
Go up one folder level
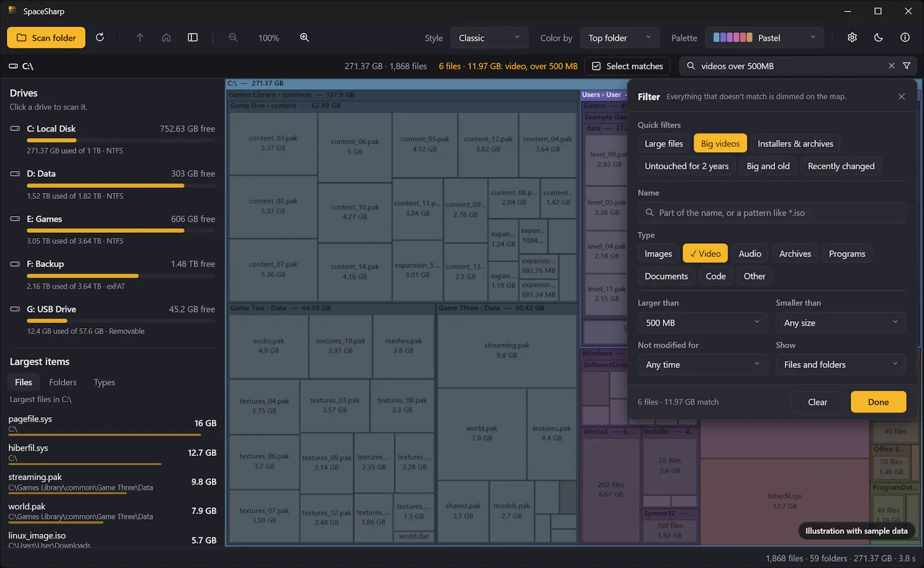tap(140, 38)
